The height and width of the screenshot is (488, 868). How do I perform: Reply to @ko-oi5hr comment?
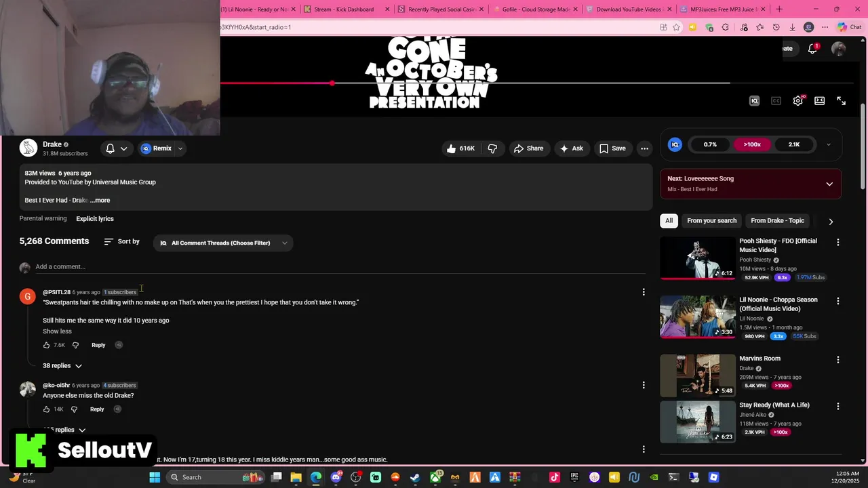pyautogui.click(x=97, y=409)
